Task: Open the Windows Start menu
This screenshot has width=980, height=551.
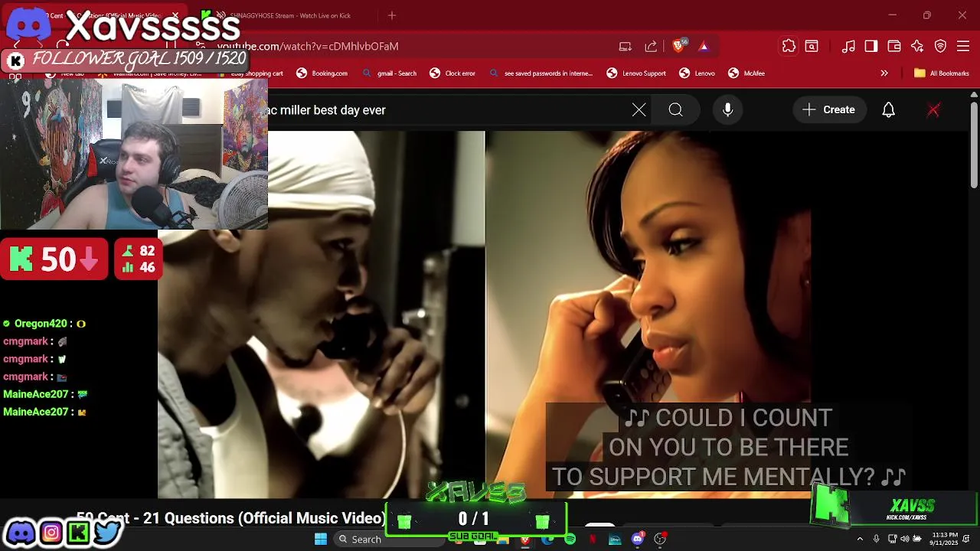Action: pyautogui.click(x=321, y=539)
